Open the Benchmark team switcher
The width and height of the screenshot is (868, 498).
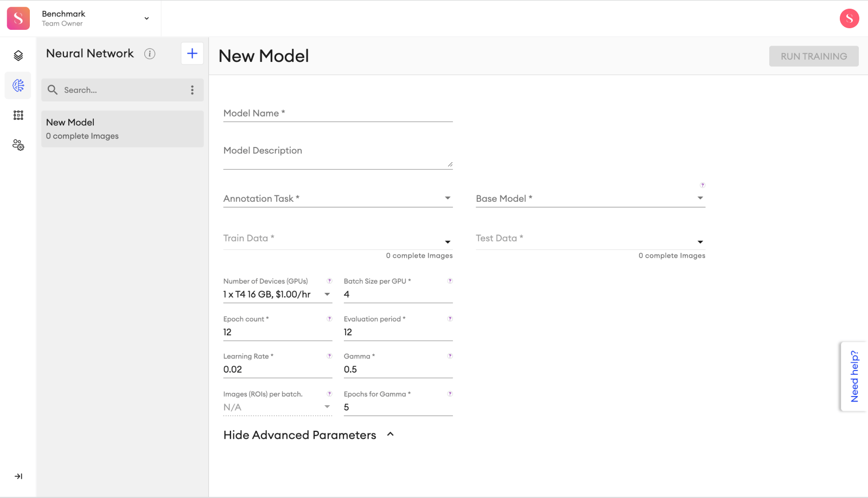coord(146,18)
